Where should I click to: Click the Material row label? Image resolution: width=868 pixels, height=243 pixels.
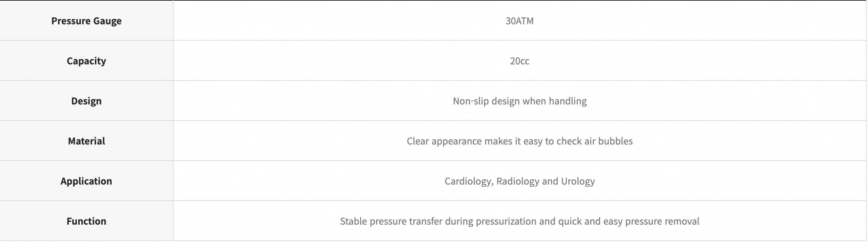pyautogui.click(x=86, y=141)
